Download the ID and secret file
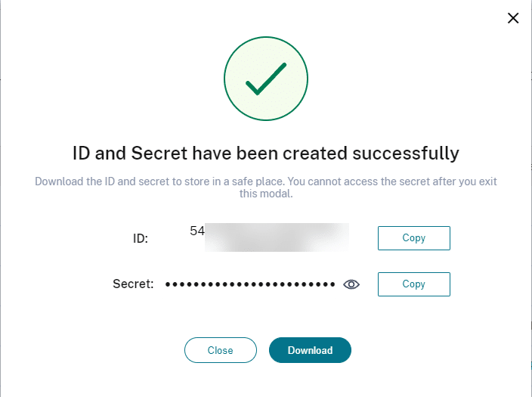This screenshot has width=532, height=397. [310, 350]
